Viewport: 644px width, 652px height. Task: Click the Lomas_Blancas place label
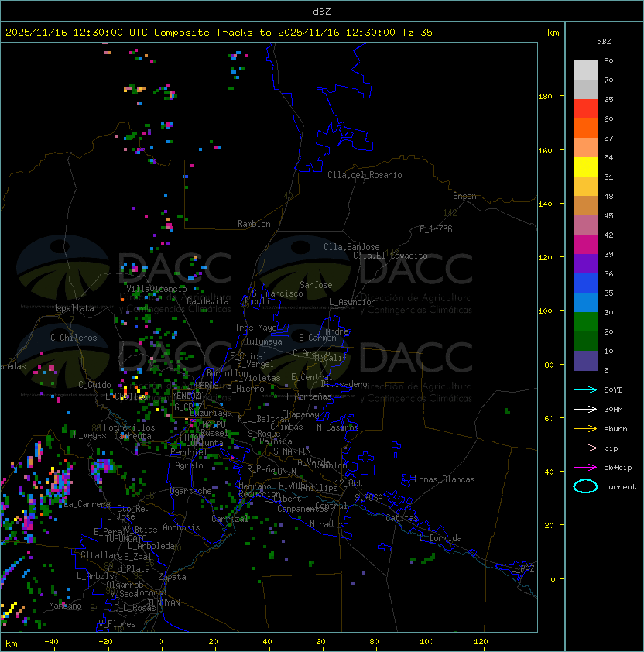[444, 479]
